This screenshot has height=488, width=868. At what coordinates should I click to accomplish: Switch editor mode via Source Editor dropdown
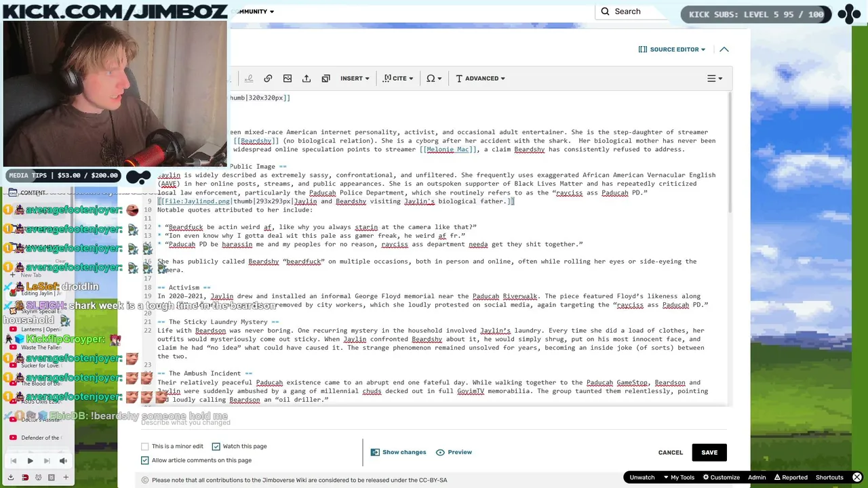(671, 49)
